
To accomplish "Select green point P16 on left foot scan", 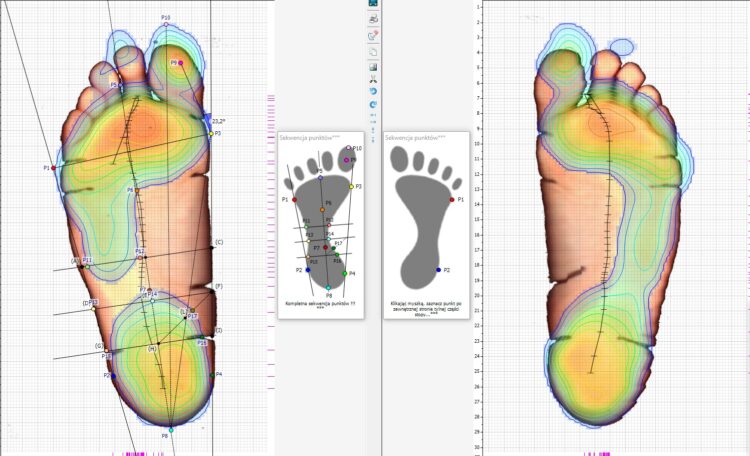I will point(202,338).
